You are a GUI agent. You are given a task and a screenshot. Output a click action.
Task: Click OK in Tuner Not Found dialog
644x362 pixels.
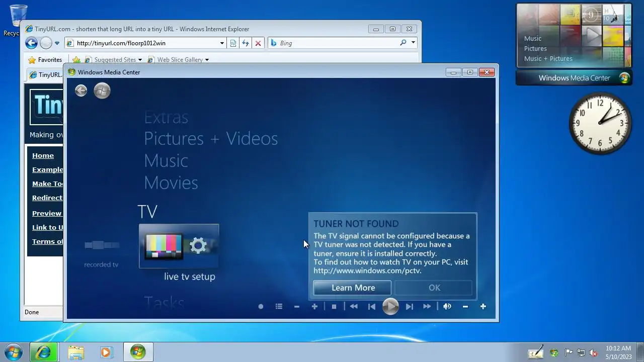tap(434, 288)
